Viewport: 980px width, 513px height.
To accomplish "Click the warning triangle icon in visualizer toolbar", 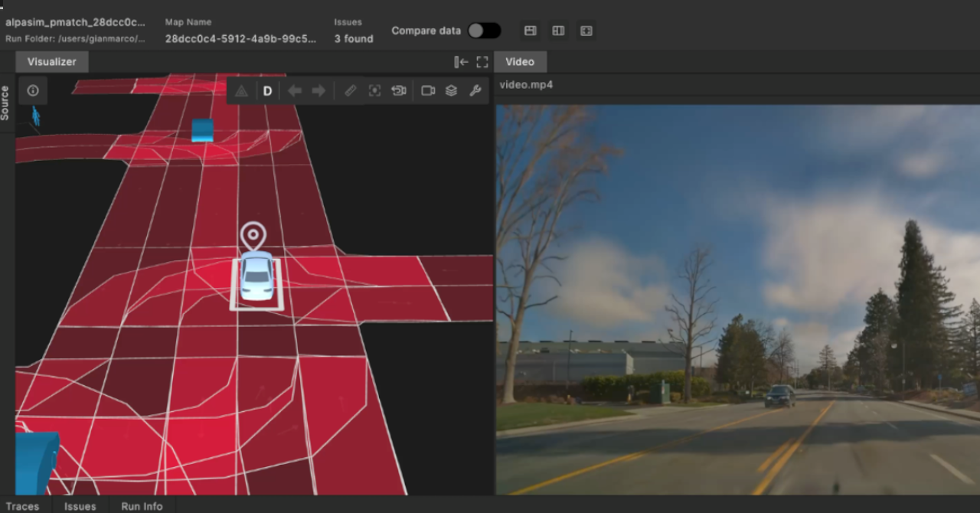I will 241,91.
